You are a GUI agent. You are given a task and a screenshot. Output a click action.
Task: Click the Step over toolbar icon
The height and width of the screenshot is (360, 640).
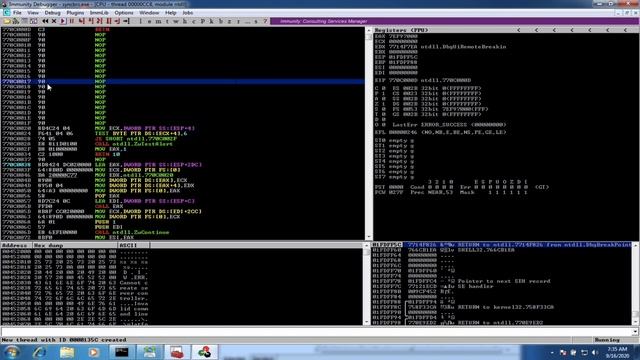(90, 21)
